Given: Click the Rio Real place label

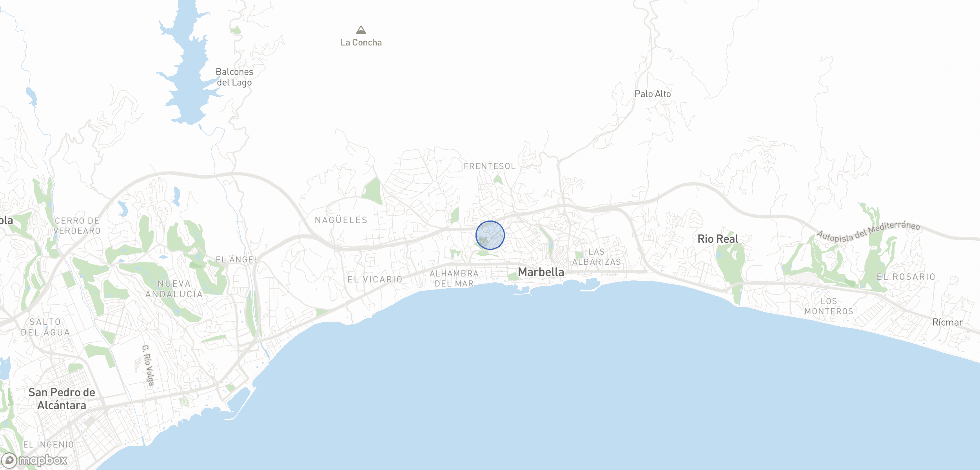Looking at the screenshot, I should [x=718, y=239].
